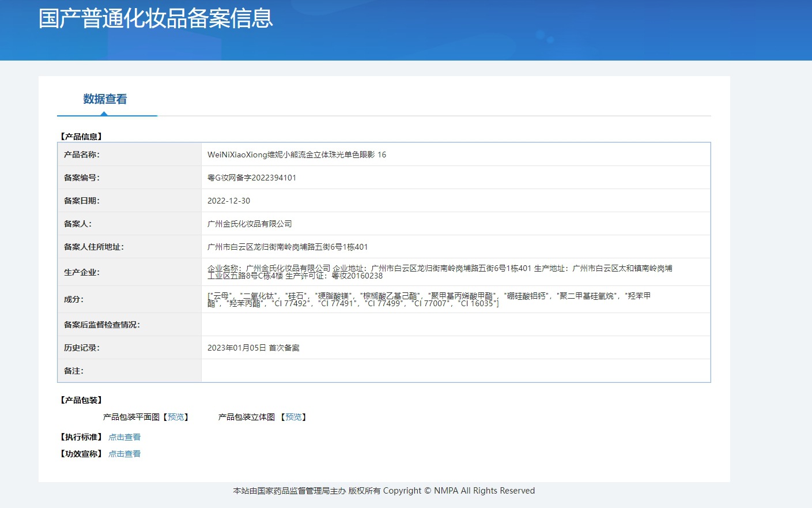Click the 成分 ingredient list text

tap(429, 299)
